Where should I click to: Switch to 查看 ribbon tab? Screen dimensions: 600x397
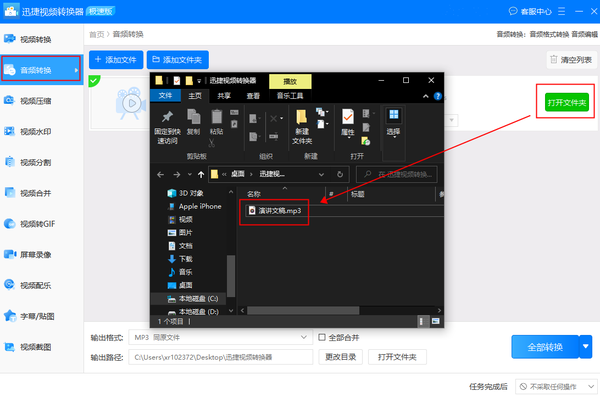point(253,96)
